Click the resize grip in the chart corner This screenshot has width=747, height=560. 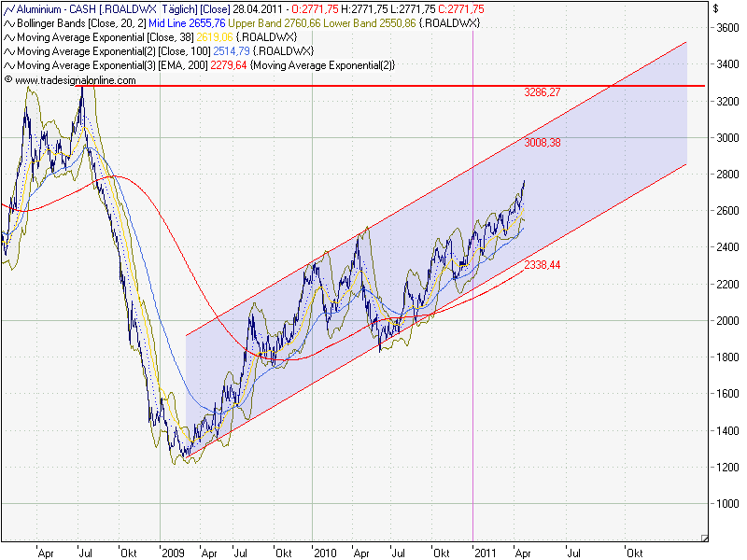click(x=705, y=539)
